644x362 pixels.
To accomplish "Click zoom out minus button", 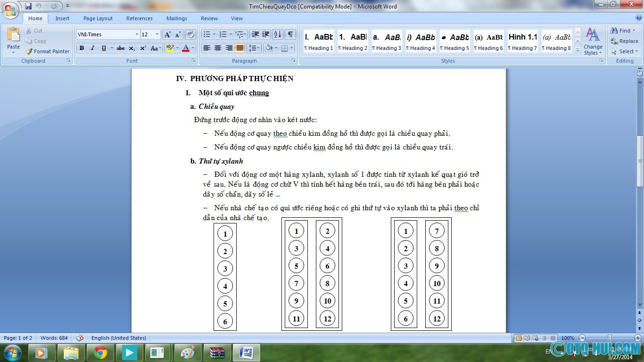I will 582,338.
